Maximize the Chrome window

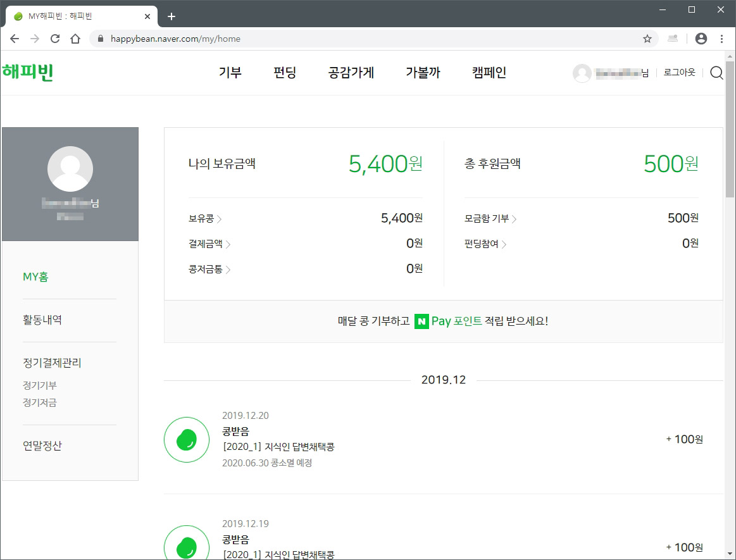tap(692, 9)
